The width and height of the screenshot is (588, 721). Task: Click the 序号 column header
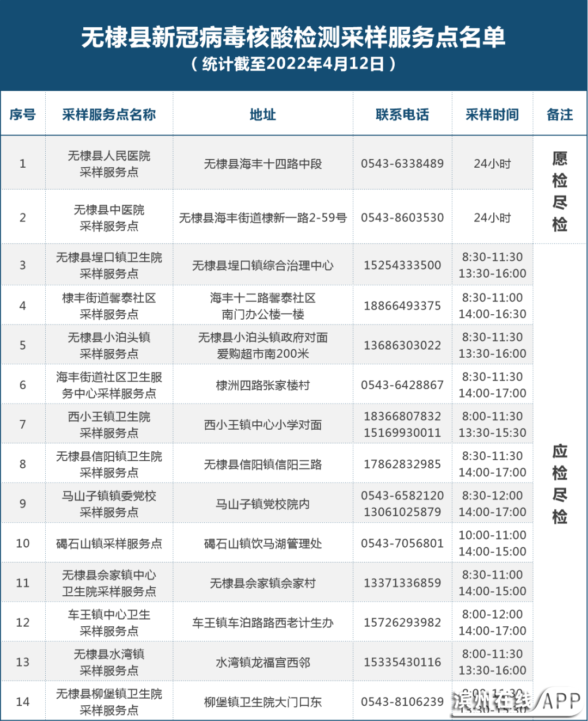22,114
